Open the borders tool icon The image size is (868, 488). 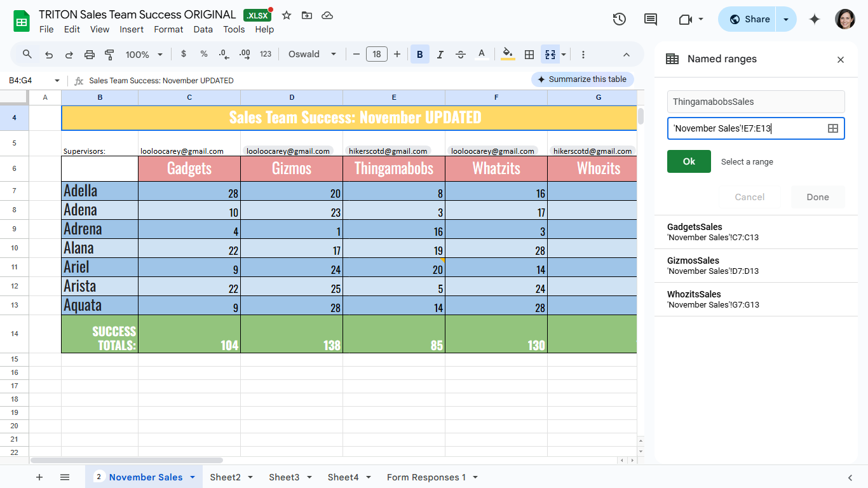pos(529,55)
